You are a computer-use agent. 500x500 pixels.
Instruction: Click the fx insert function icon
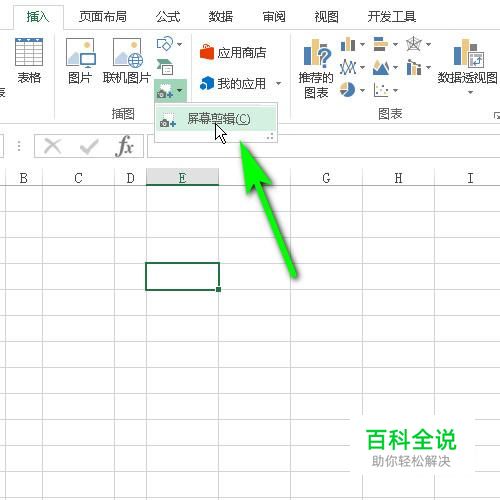(x=125, y=146)
